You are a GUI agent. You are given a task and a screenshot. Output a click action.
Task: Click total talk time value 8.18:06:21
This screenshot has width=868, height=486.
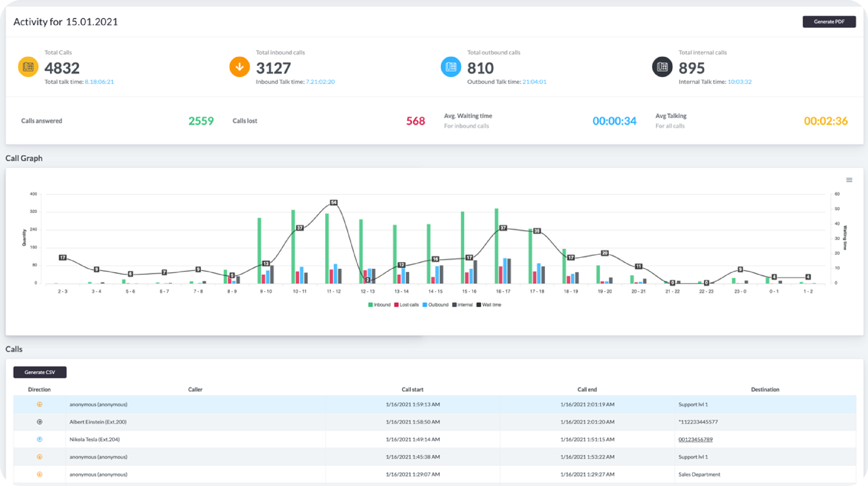coord(99,82)
